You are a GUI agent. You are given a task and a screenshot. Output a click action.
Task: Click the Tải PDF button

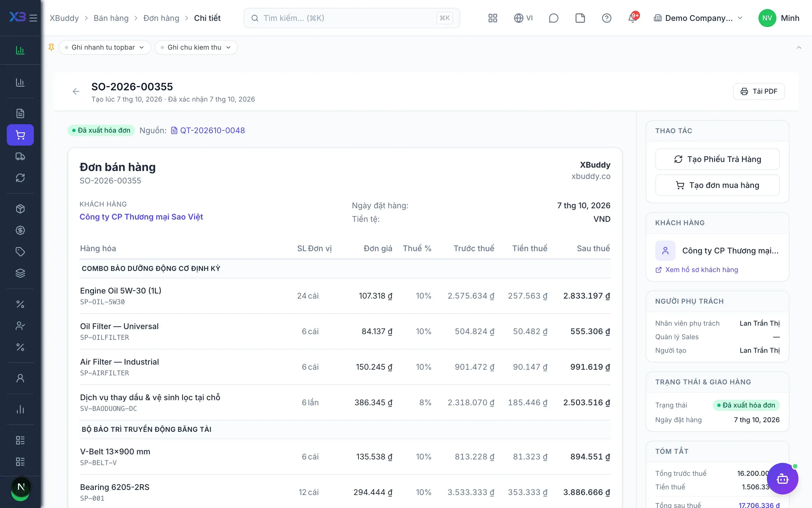759,91
